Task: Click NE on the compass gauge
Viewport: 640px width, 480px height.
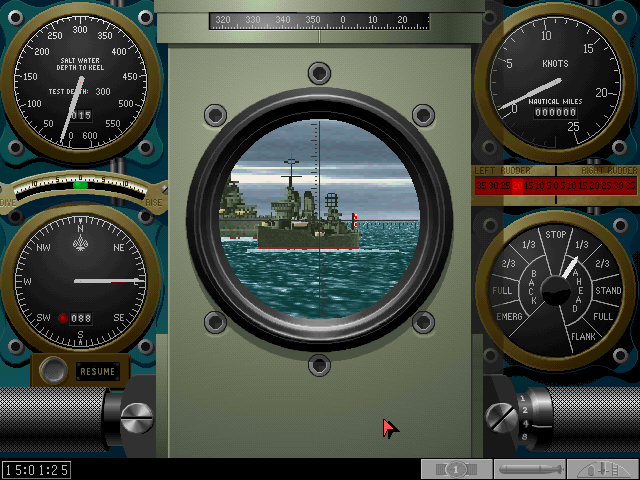Action: point(119,247)
